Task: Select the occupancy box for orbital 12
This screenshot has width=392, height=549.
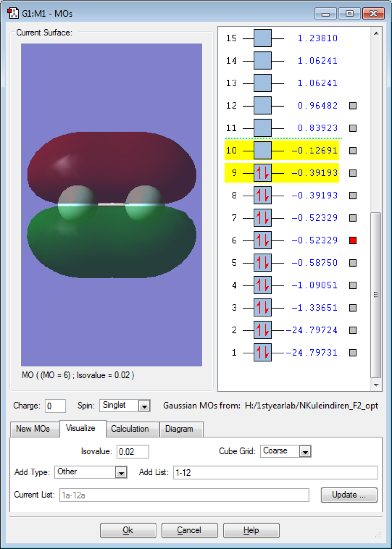Action: click(x=263, y=105)
